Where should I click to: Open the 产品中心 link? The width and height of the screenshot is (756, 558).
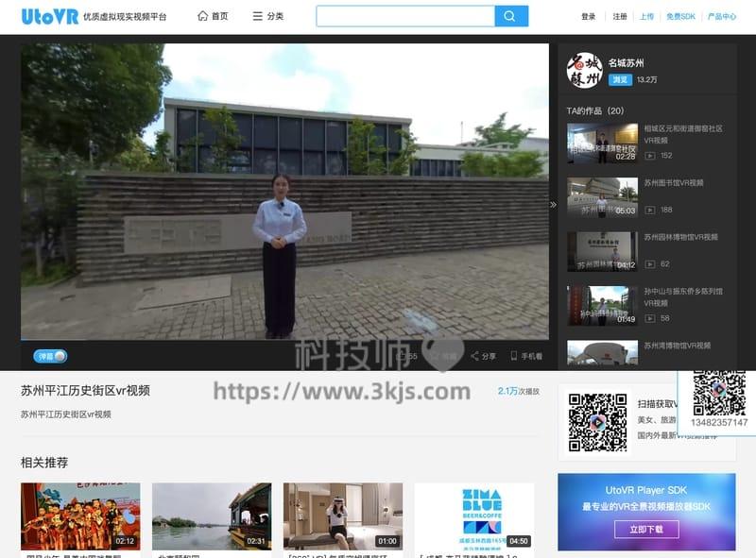(722, 16)
